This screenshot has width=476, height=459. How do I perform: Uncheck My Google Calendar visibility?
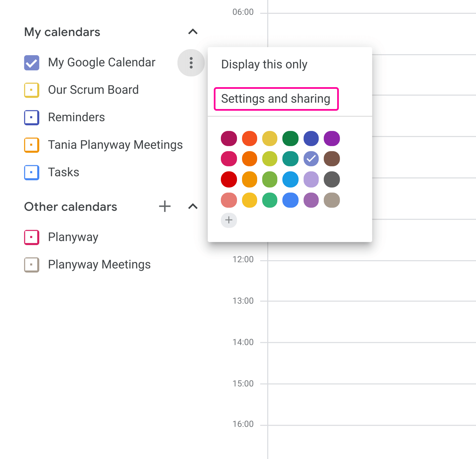(x=31, y=62)
